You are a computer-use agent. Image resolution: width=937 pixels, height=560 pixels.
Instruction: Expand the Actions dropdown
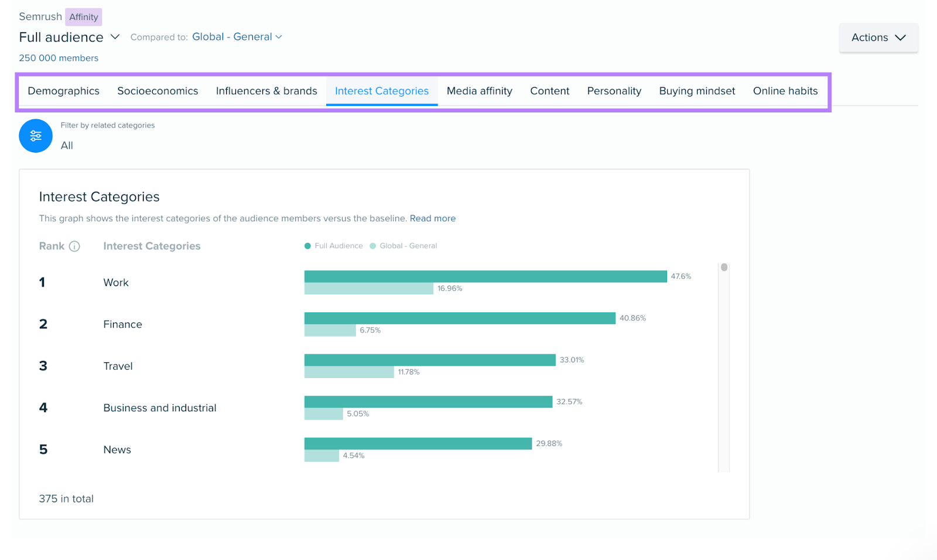[x=878, y=37]
